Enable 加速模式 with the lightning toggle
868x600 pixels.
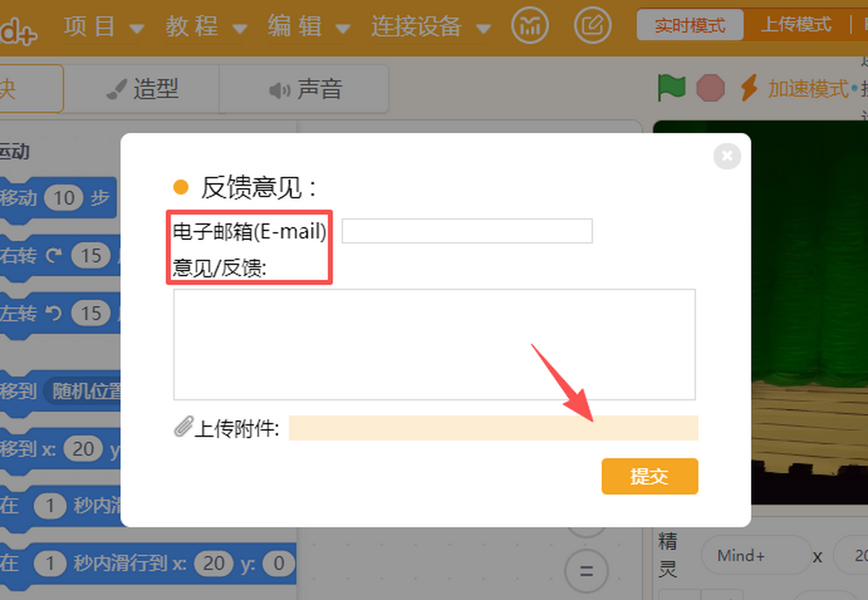[x=750, y=87]
